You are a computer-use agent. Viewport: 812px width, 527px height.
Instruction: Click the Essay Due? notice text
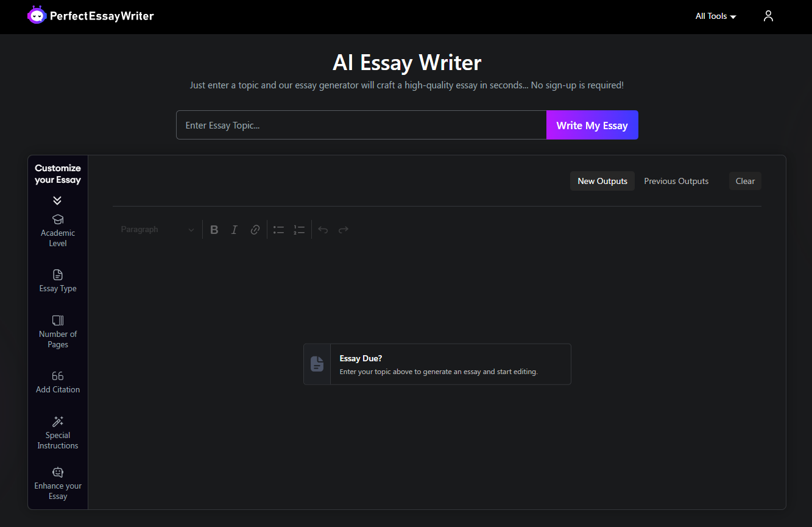coord(361,358)
